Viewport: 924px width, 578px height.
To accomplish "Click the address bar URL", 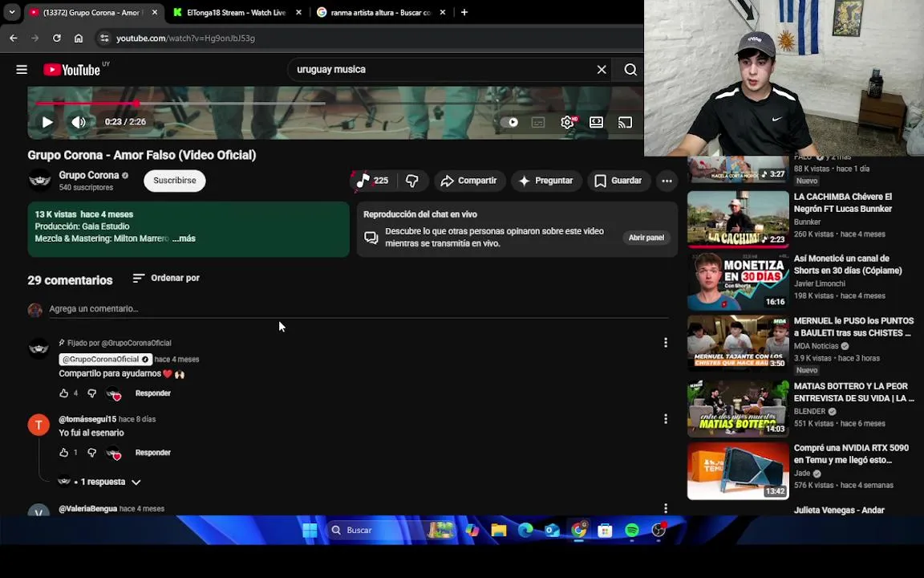I will 185,39.
